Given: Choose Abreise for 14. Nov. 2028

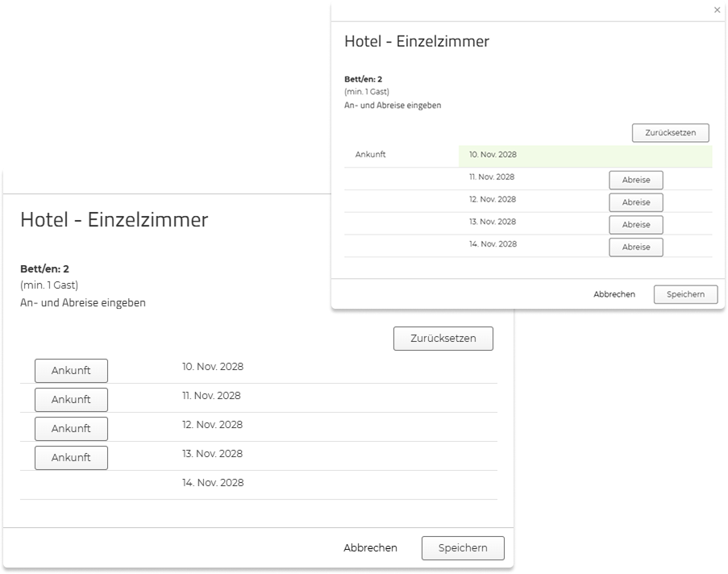Looking at the screenshot, I should pos(635,247).
